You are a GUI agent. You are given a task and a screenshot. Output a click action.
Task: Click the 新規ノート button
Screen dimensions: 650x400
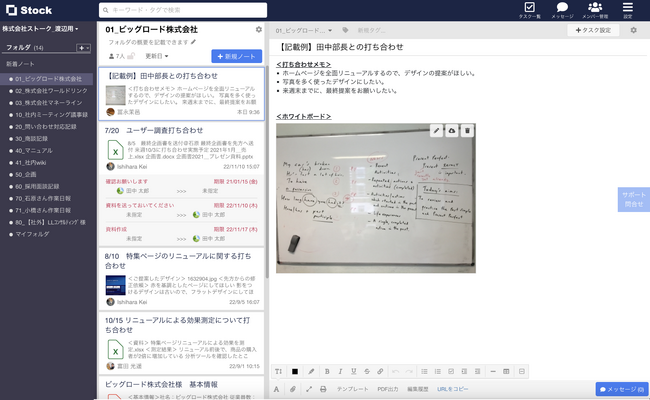tap(236, 56)
